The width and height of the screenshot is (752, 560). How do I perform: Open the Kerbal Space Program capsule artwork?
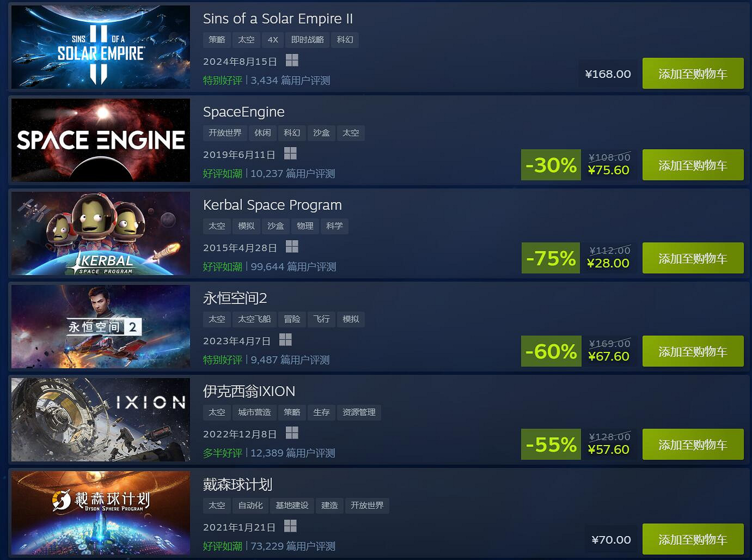(101, 233)
